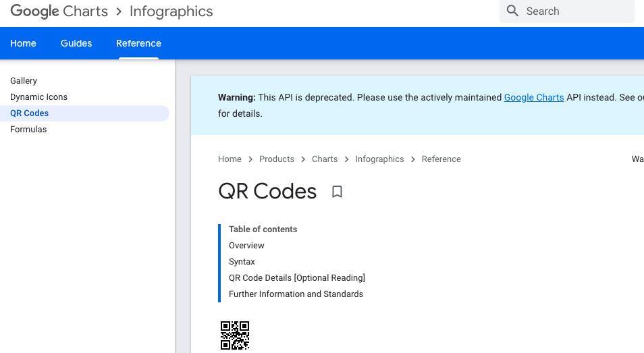
Task: Switch to the Guides tab
Action: coord(76,43)
